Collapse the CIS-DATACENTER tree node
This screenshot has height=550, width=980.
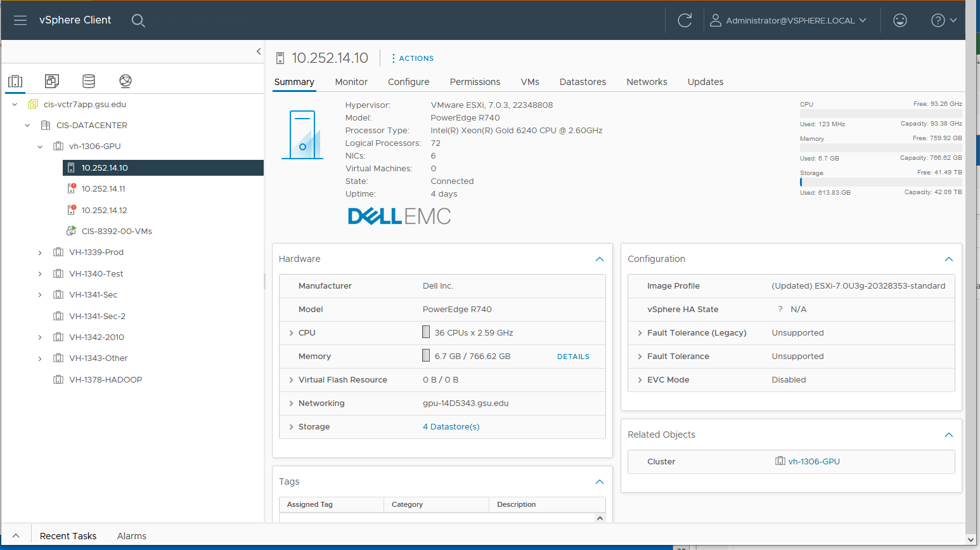tap(27, 126)
